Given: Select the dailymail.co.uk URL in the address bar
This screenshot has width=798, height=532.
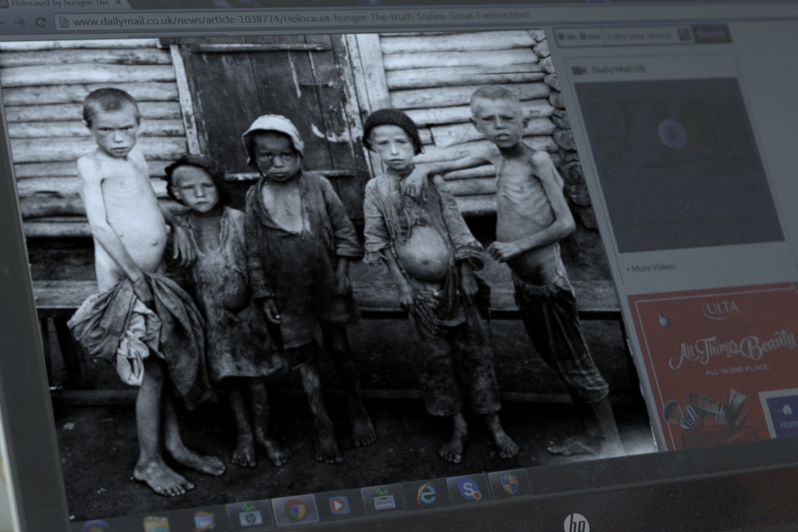Looking at the screenshot, I should point(300,19).
